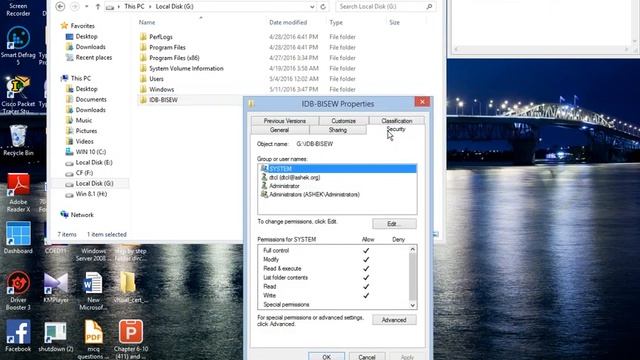Select the PerfLogs folder icon
This screenshot has height=360, width=640.
[143, 37]
